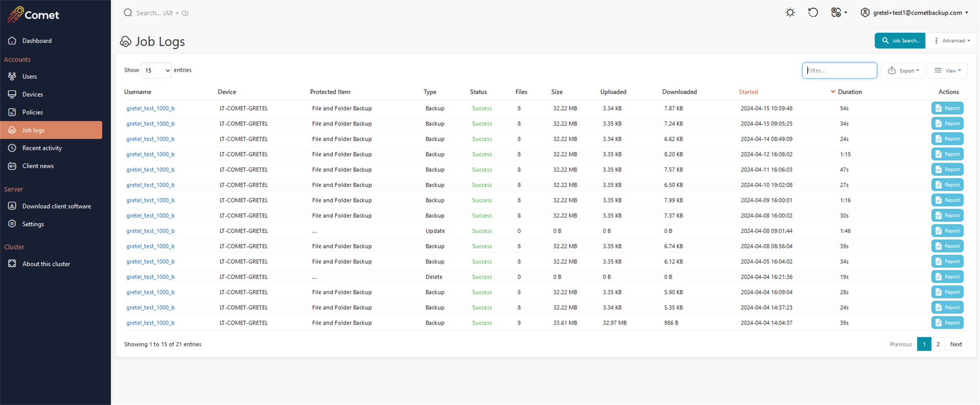Toggle sort on the Duration column

click(849, 91)
